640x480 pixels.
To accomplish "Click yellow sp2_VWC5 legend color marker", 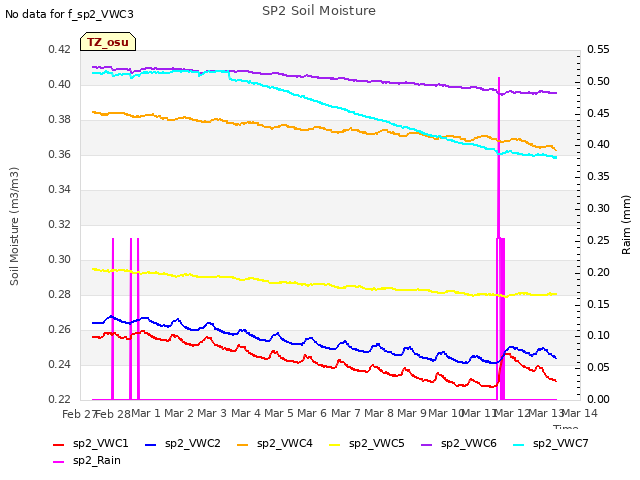I will (335, 444).
